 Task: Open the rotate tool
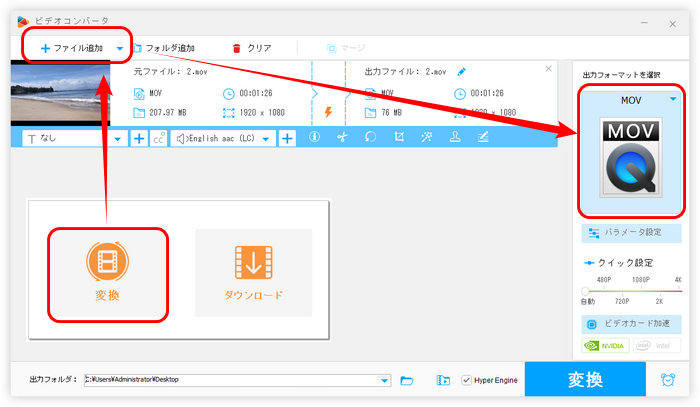[x=371, y=137]
